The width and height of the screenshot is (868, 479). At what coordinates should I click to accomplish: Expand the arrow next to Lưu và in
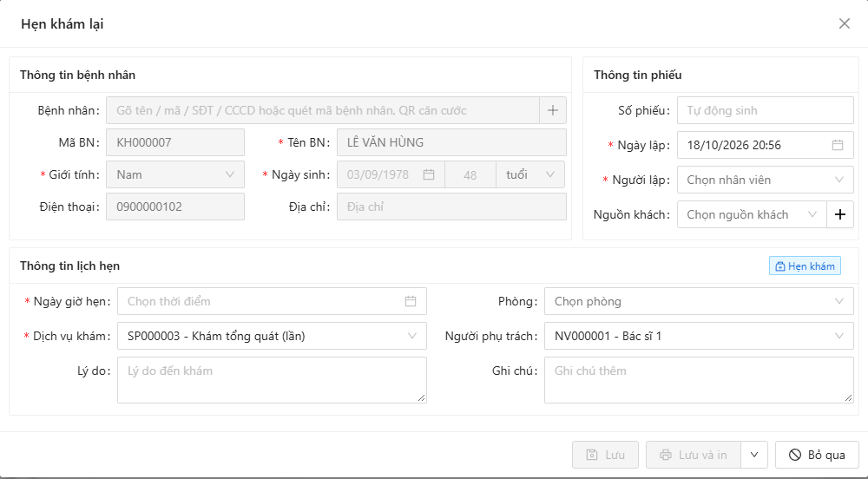754,455
